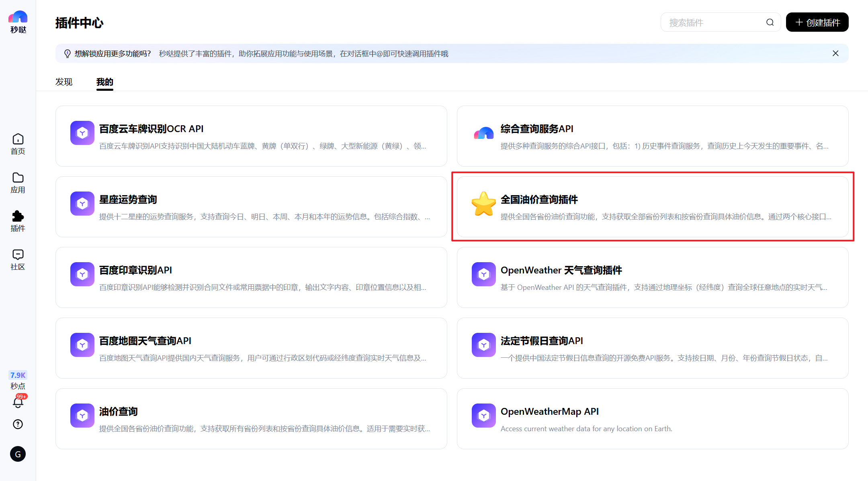Switch to the 我的 tab
This screenshot has height=481, width=868.
104,82
